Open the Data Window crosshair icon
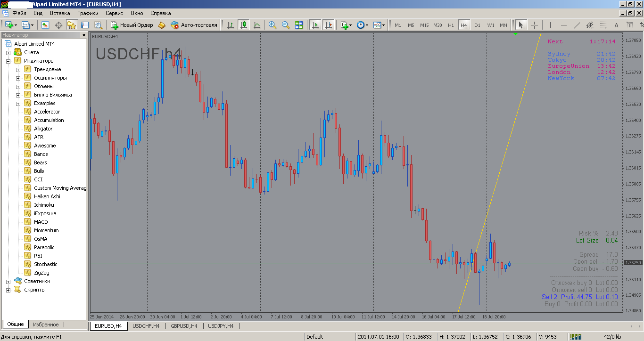This screenshot has height=341, width=644. [59, 25]
